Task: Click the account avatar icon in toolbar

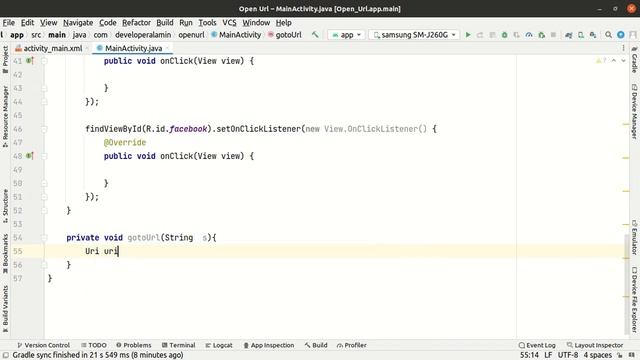Action: [x=633, y=35]
